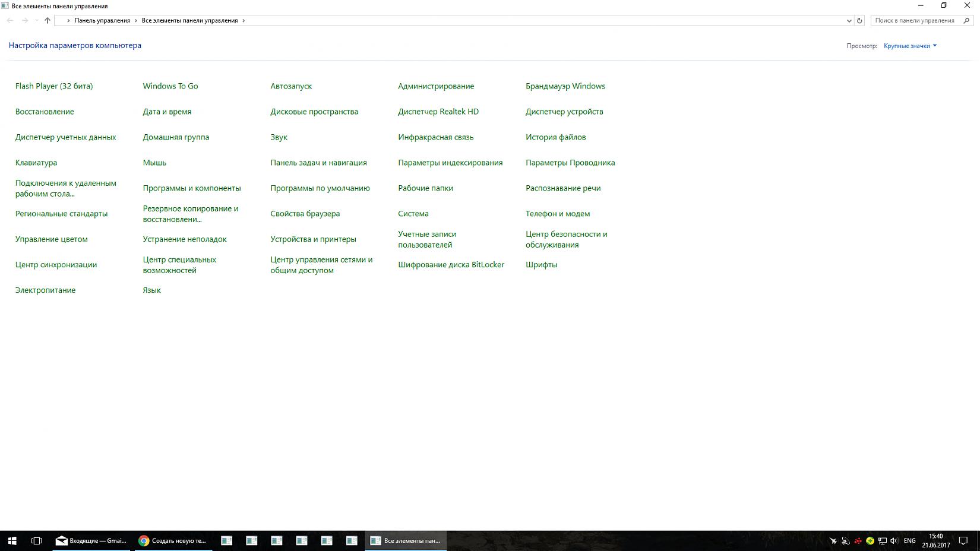Open Восстановление
Image resolution: width=980 pixels, height=551 pixels.
[45, 112]
